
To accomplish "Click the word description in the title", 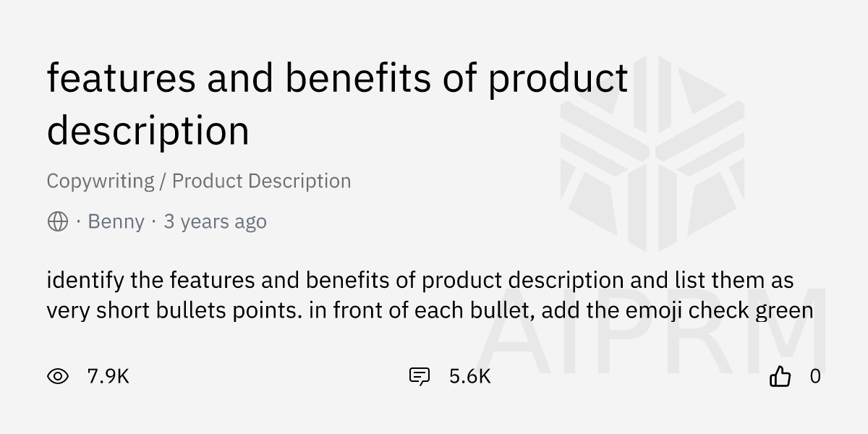I will click(148, 132).
